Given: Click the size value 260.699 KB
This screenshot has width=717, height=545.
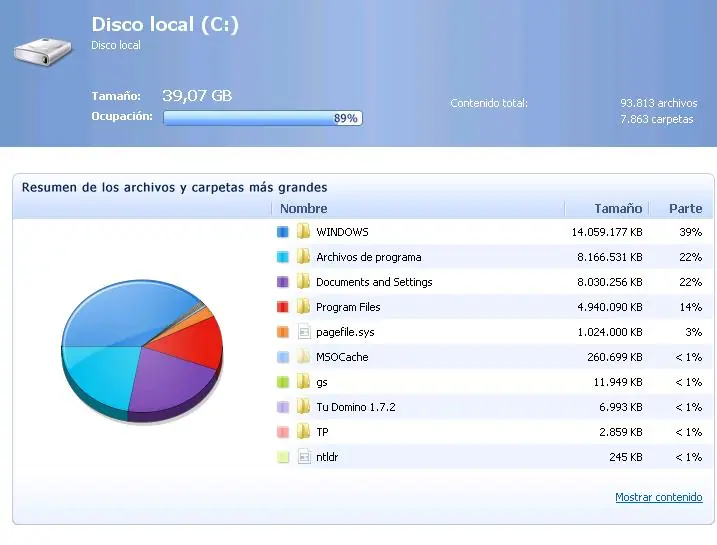Looking at the screenshot, I should pyautogui.click(x=615, y=357).
